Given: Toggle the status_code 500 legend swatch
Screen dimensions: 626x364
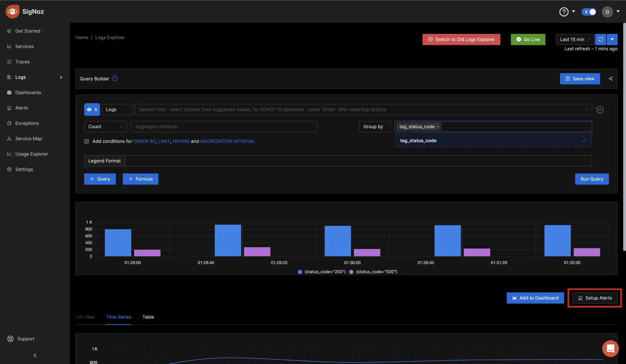Looking at the screenshot, I should [351, 272].
